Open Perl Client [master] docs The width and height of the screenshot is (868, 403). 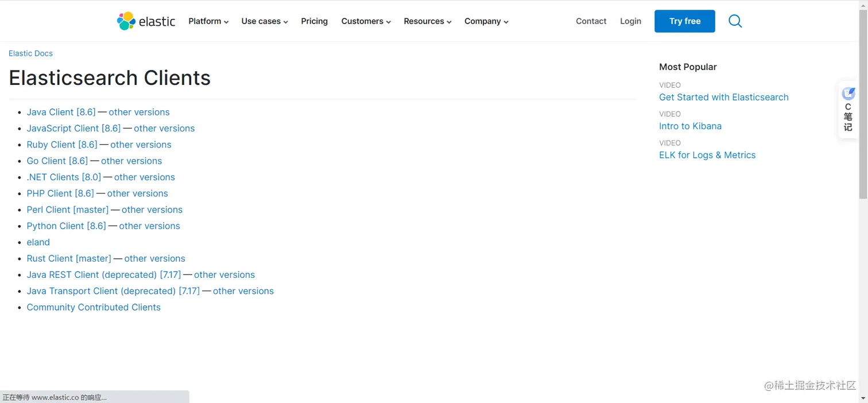(68, 210)
